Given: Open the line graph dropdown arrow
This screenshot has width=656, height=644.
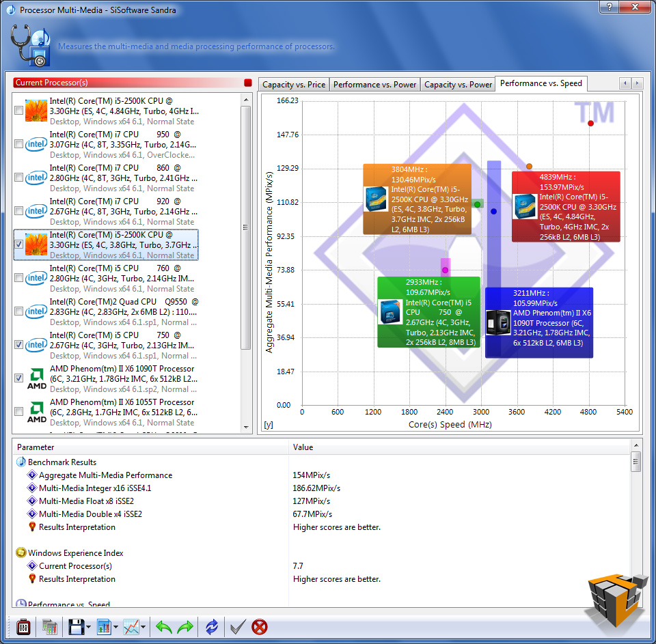Looking at the screenshot, I should tap(143, 628).
